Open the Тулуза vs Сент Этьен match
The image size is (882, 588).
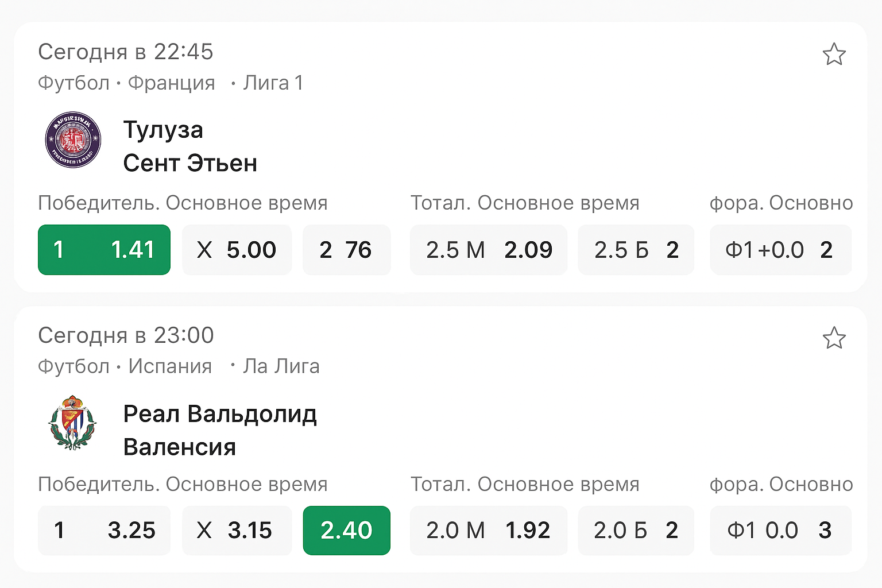point(190,147)
